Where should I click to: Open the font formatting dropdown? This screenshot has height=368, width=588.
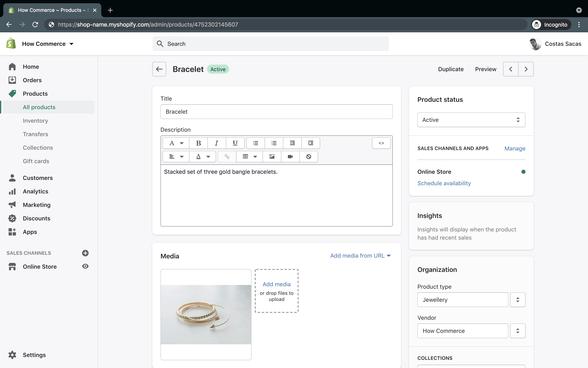[x=176, y=143]
